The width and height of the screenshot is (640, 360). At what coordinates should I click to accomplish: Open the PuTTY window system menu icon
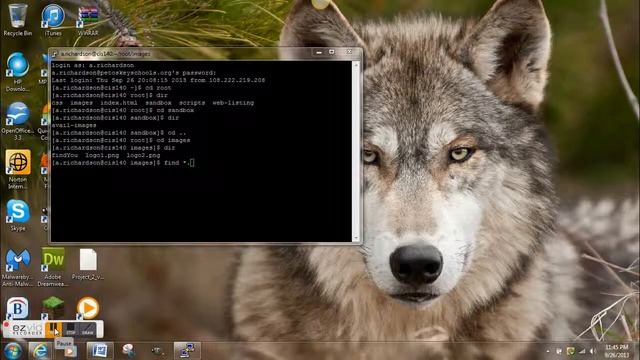tap(55, 53)
